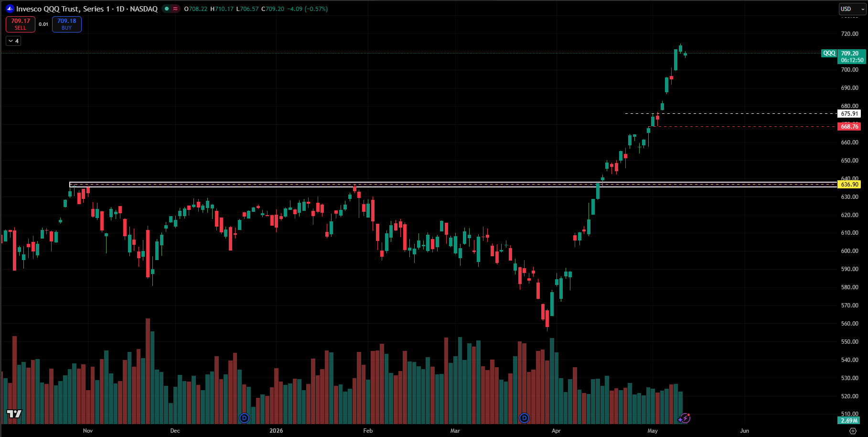Image resolution: width=868 pixels, height=437 pixels.
Task: Open the December dividend D marker
Action: [x=245, y=418]
